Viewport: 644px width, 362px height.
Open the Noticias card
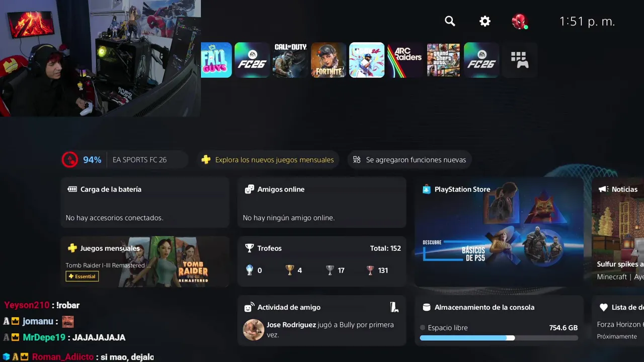pyautogui.click(x=618, y=232)
